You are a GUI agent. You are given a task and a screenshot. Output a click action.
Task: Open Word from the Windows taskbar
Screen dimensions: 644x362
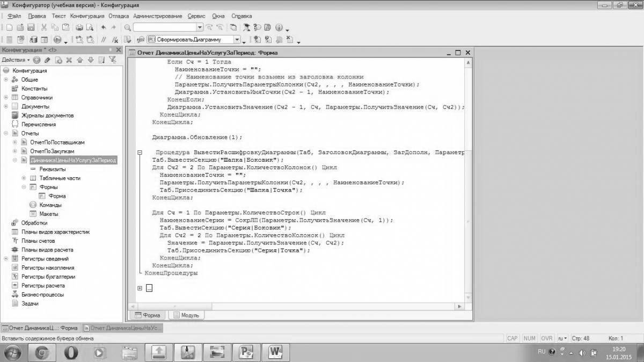[x=276, y=352]
